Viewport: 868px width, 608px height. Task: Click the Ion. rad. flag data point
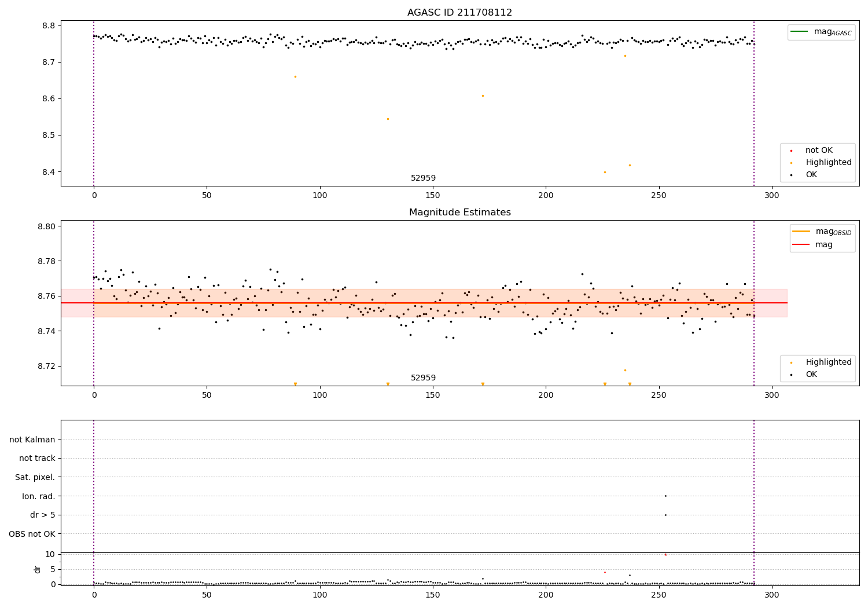click(665, 496)
